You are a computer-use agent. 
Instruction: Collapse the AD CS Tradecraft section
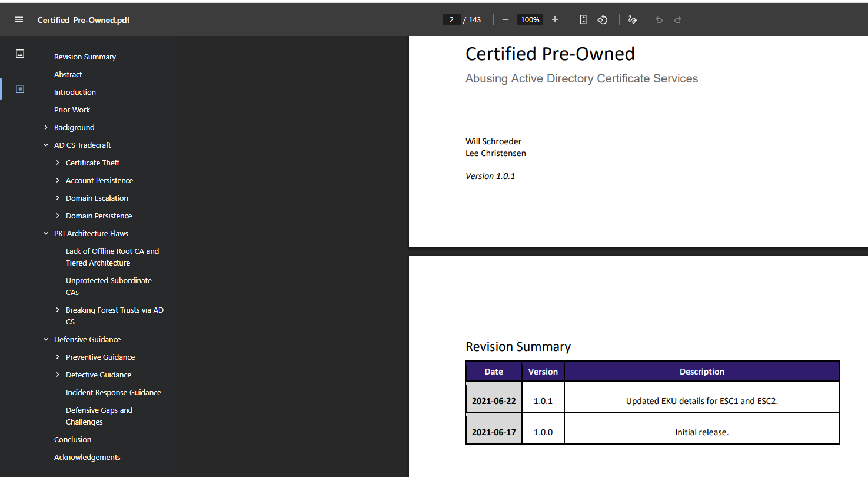point(46,145)
